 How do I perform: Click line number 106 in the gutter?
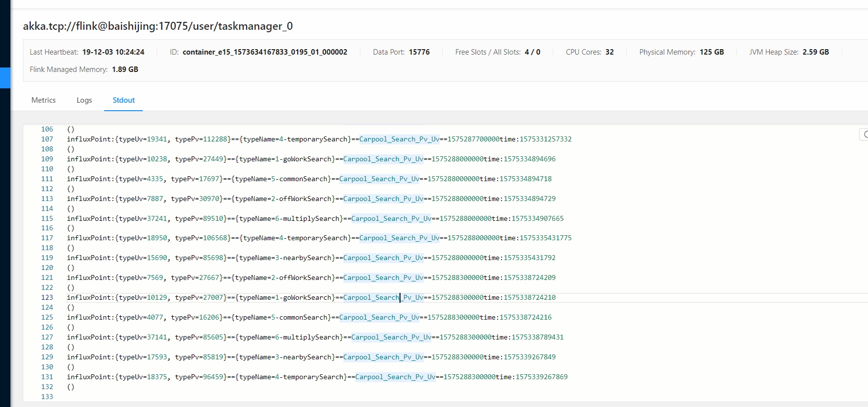[47, 130]
